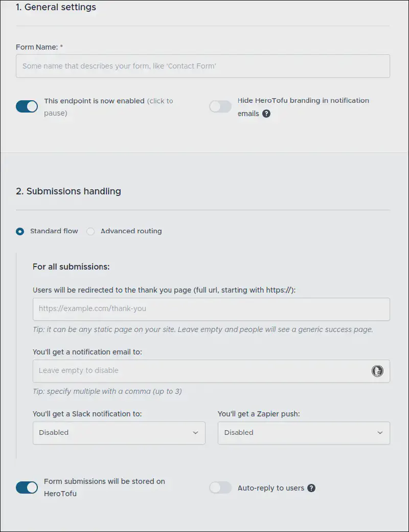Click the 'General settings' section header
This screenshot has height=532, width=409.
pos(56,7)
